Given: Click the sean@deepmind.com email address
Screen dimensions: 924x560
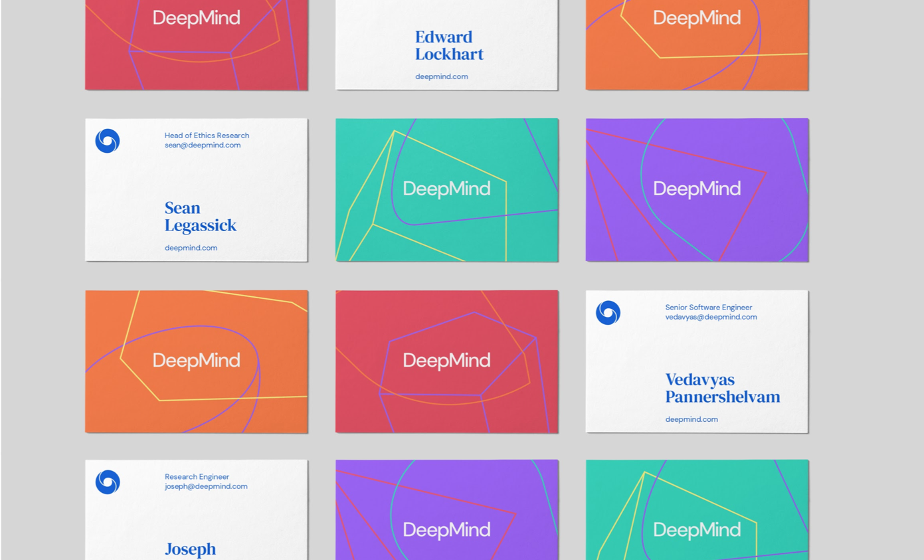Looking at the screenshot, I should [203, 145].
